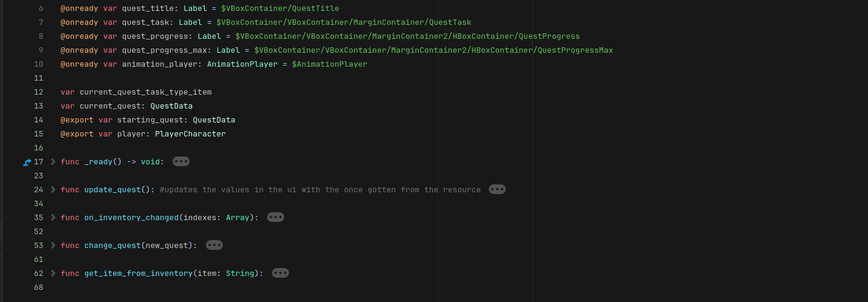Click the ellipsis badge after on_inventory_changed

tap(276, 217)
